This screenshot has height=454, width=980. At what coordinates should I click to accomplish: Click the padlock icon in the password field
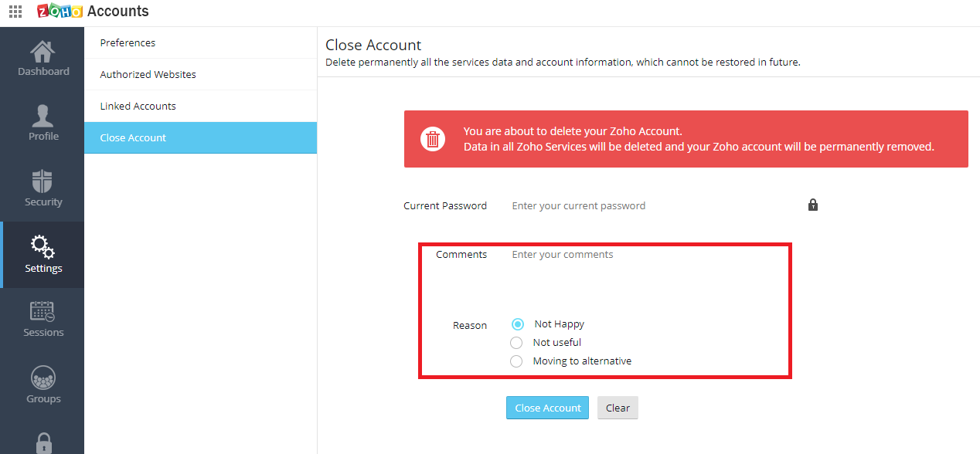(x=812, y=205)
